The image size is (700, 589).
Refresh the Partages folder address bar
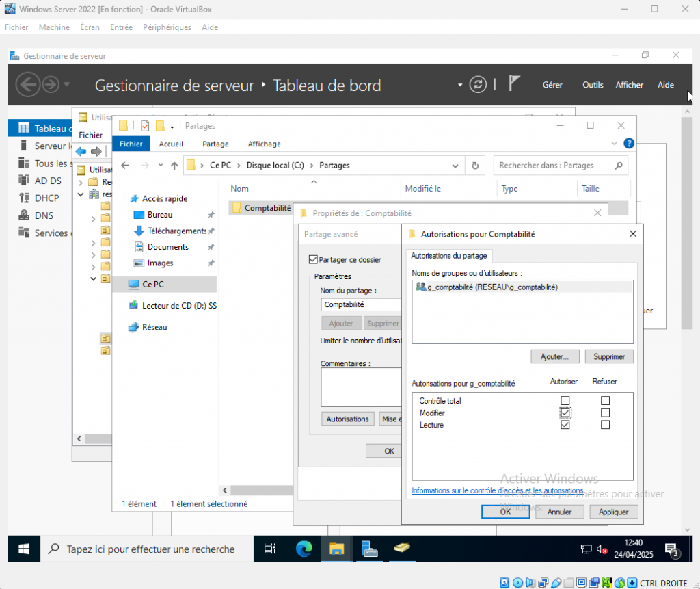coord(475,166)
